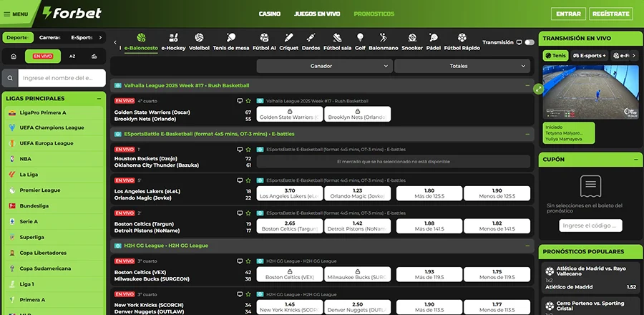
Task: Open the main MENU button
Action: (x=16, y=14)
